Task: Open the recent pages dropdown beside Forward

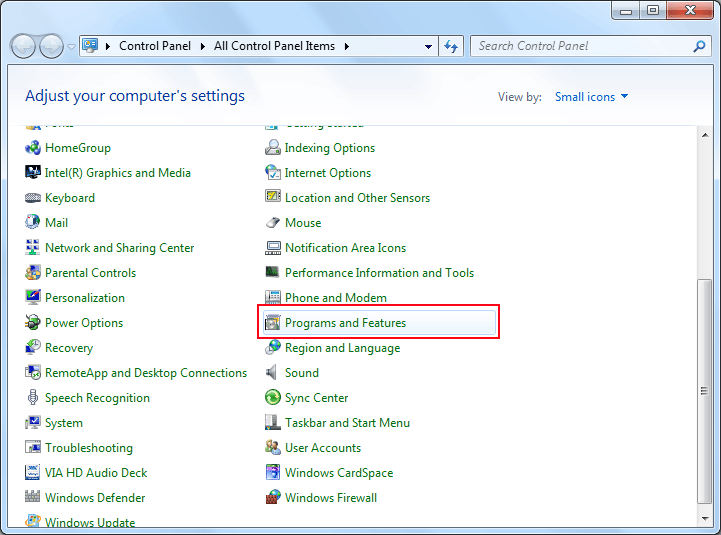Action: point(71,46)
